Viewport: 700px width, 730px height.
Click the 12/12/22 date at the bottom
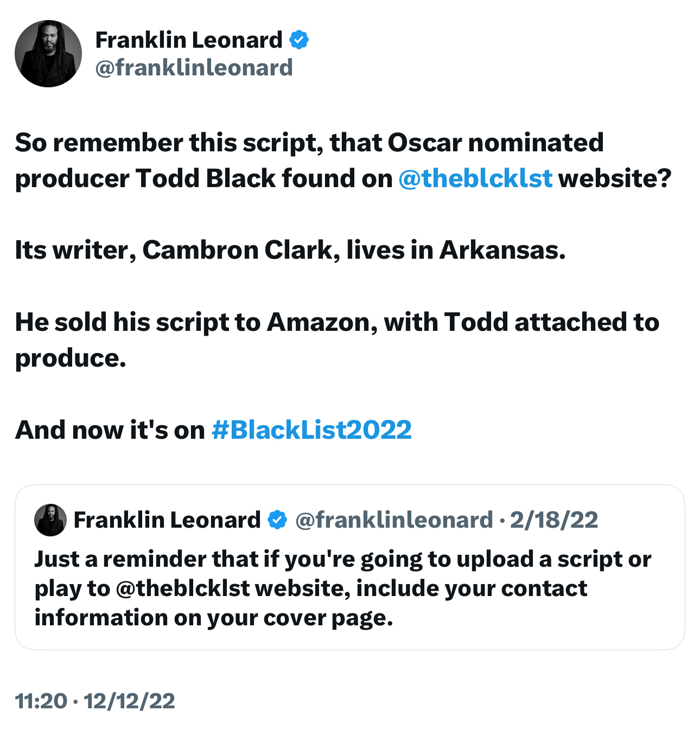[x=129, y=701]
